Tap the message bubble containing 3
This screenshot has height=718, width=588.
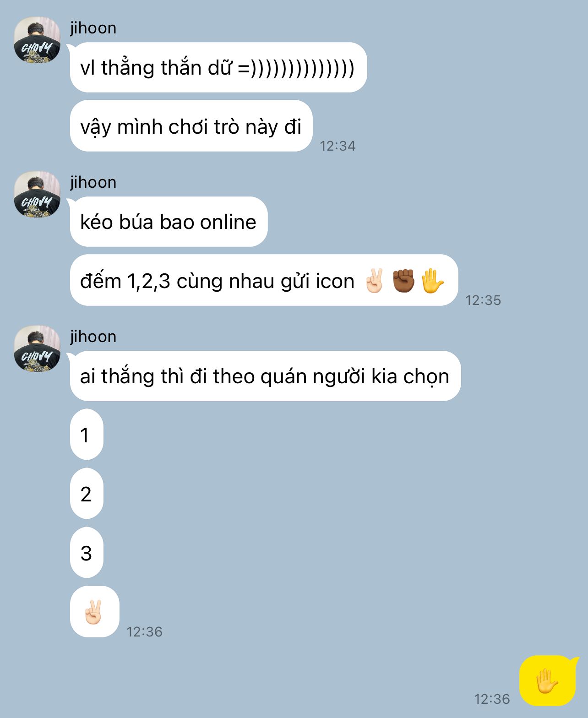pos(87,553)
